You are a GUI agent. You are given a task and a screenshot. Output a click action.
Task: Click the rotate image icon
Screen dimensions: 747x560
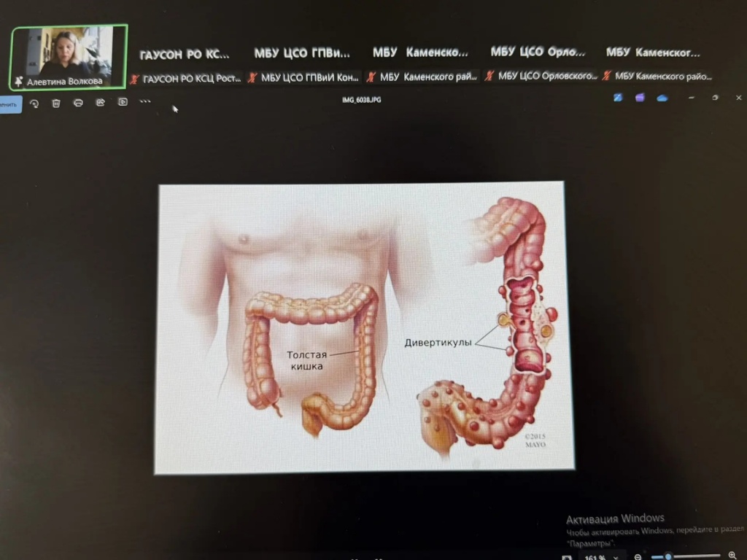coord(34,104)
